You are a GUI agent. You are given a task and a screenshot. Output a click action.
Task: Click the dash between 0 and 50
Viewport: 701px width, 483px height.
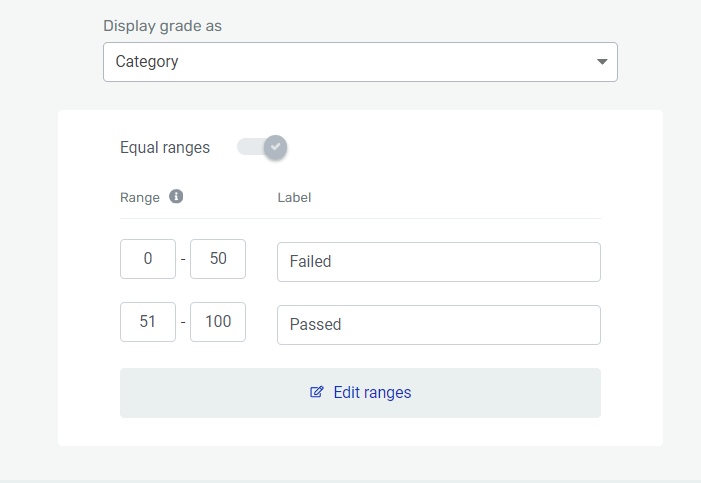[183, 260]
